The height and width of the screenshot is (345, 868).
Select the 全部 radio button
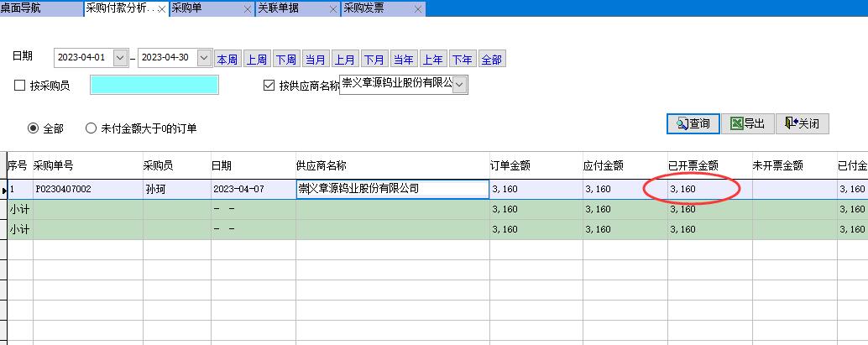click(x=34, y=128)
